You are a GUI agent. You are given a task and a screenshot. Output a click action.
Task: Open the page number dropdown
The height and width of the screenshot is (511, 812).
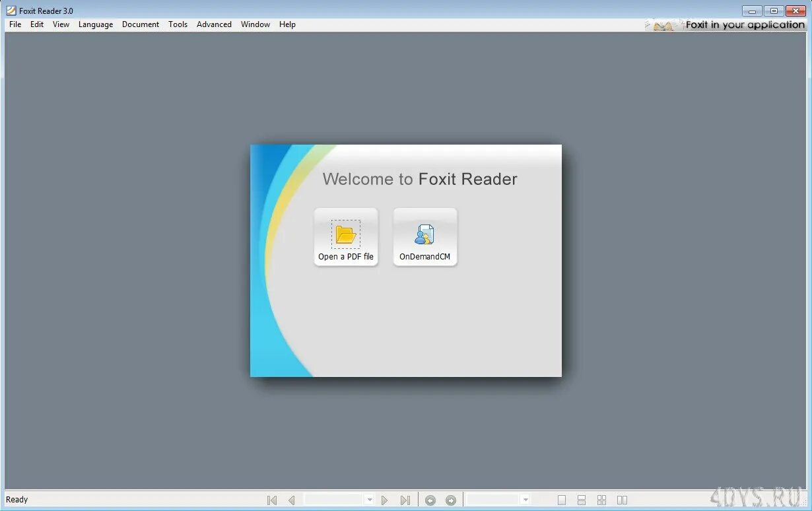click(x=369, y=500)
